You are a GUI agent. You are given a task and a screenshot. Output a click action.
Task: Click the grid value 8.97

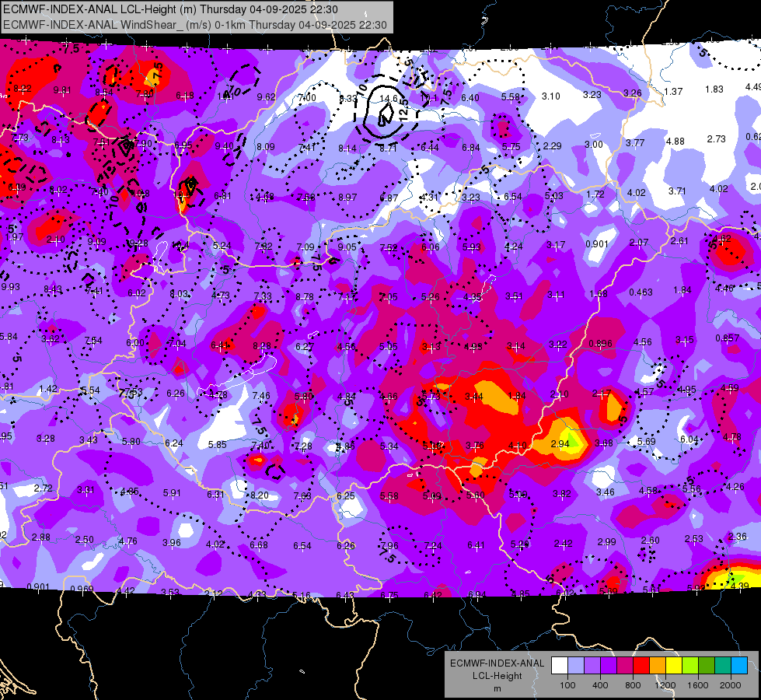347,198
